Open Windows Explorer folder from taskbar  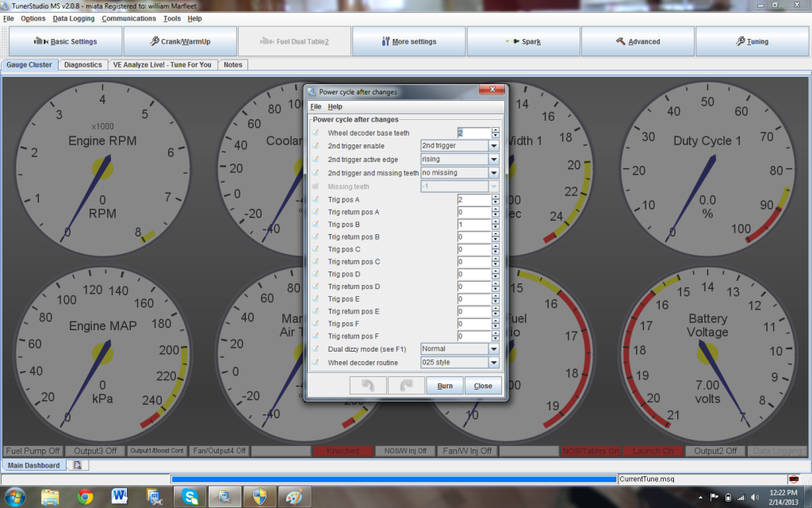coord(50,497)
